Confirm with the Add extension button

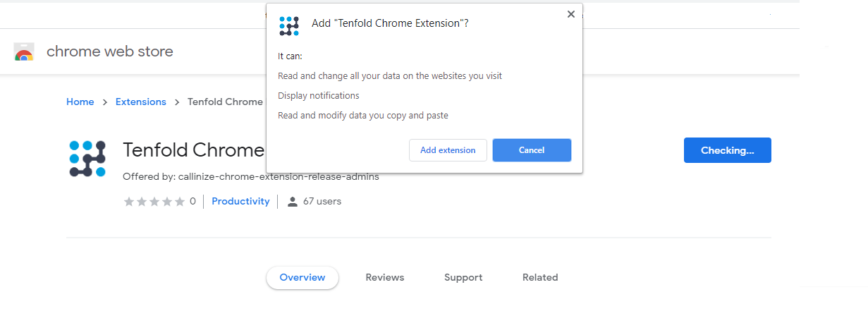pos(448,150)
